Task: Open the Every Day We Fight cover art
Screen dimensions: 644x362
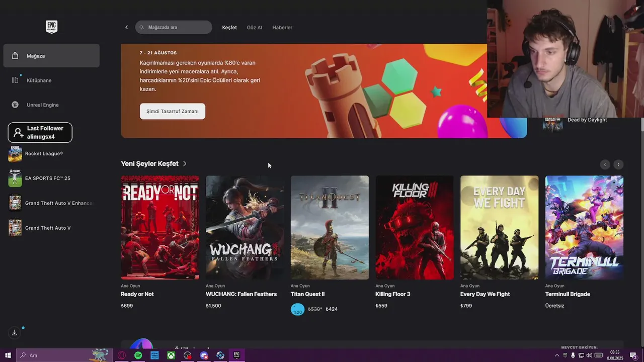Action: (x=499, y=227)
